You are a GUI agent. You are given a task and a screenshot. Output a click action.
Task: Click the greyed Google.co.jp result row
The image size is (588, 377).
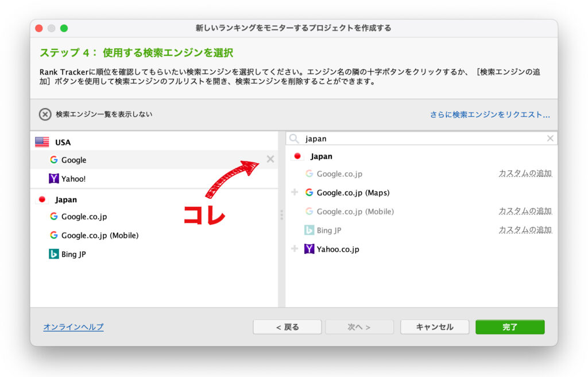tap(421, 174)
